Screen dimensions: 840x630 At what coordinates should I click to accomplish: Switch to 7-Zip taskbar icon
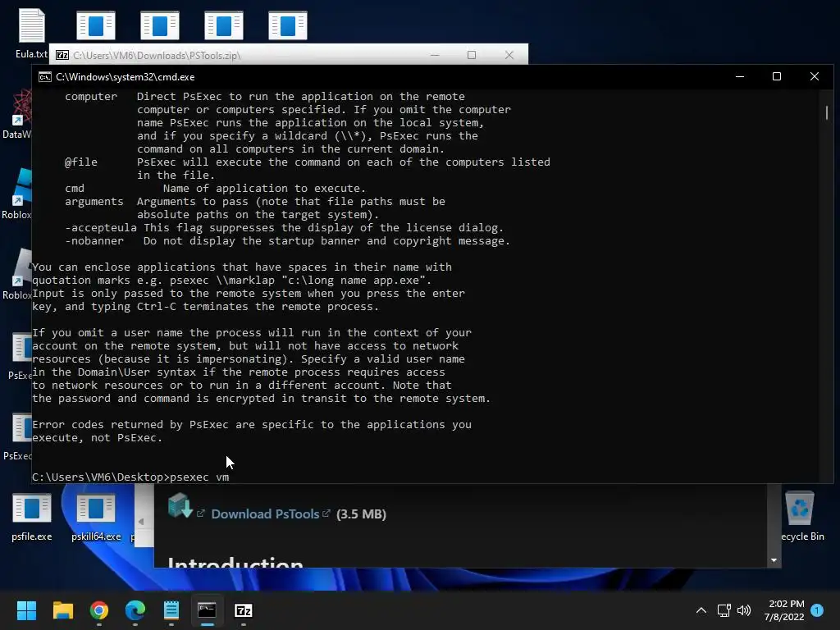coord(244,610)
